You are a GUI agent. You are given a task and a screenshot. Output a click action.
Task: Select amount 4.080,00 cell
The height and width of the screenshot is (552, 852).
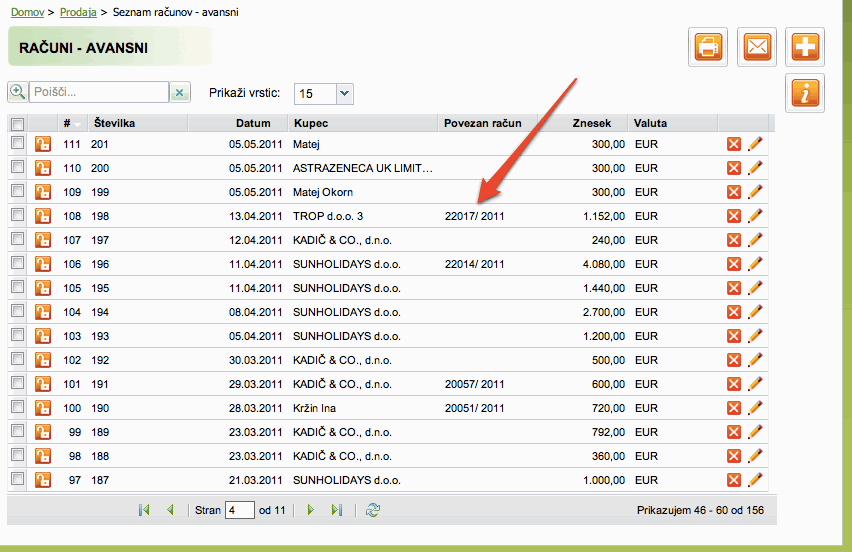coord(604,264)
